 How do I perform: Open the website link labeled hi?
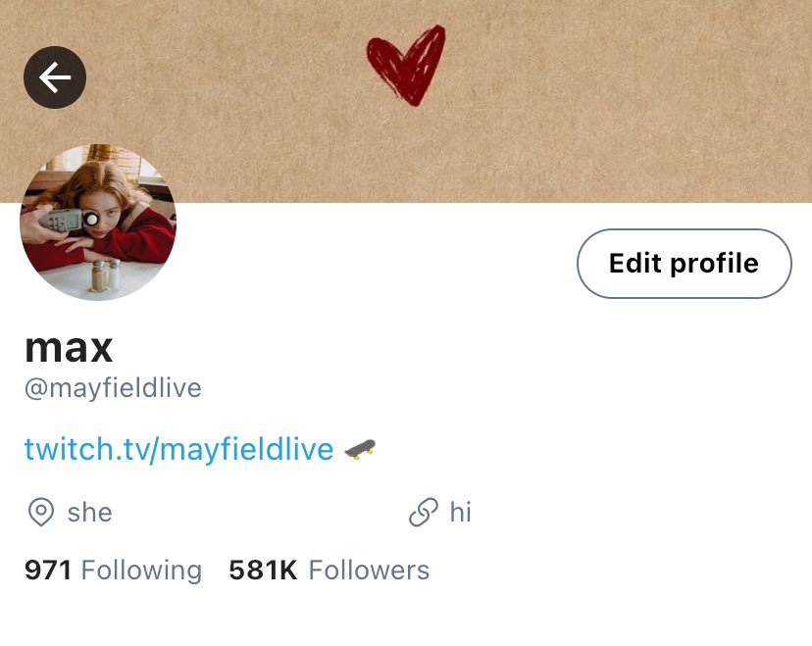coord(460,513)
